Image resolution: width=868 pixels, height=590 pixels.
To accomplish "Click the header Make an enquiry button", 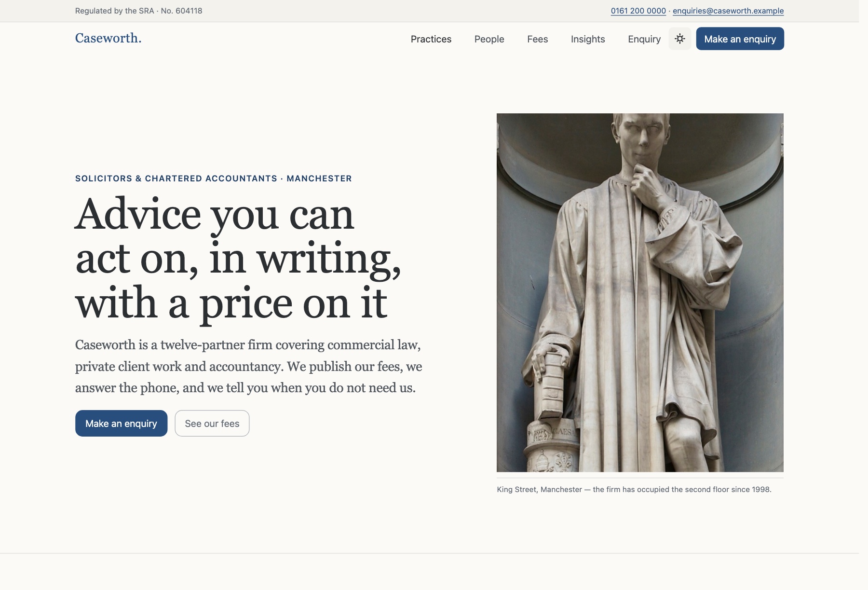I will pyautogui.click(x=740, y=39).
